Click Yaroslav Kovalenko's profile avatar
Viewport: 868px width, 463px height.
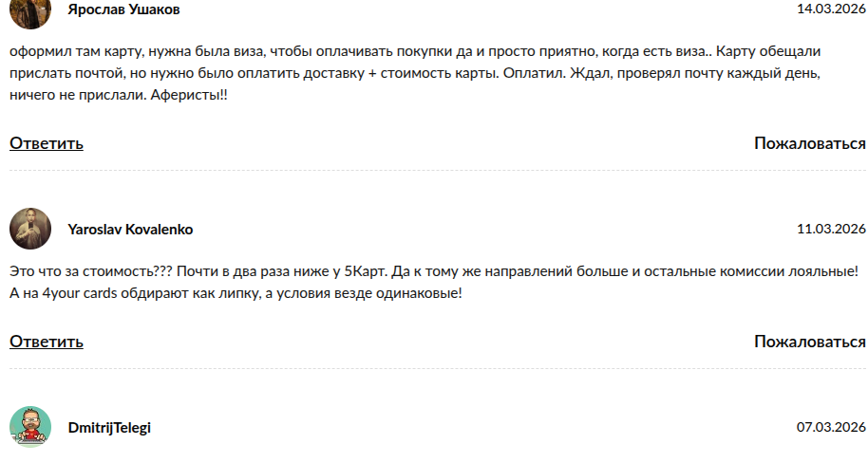pyautogui.click(x=30, y=229)
